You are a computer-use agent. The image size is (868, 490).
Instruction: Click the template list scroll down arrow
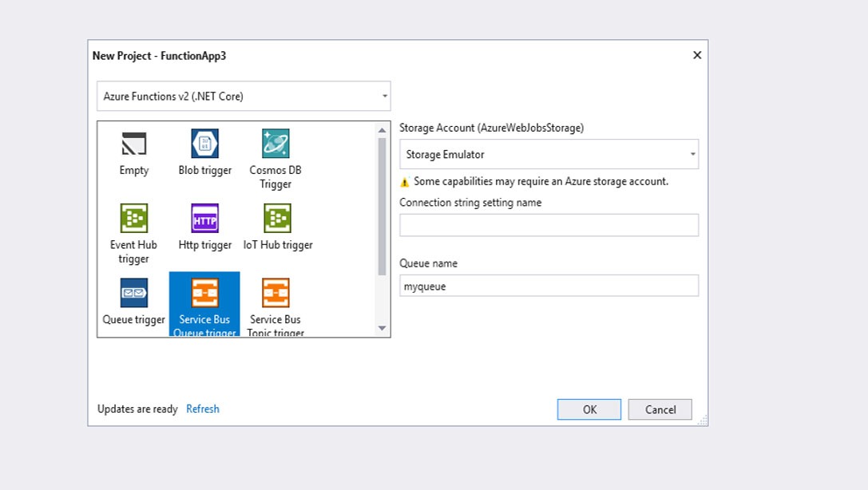pyautogui.click(x=382, y=328)
